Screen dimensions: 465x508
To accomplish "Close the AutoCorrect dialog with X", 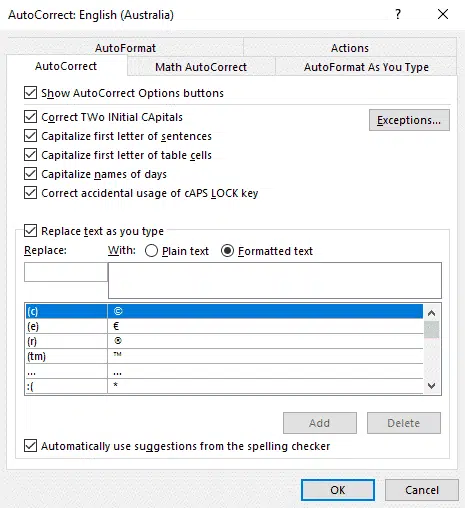I will (x=443, y=14).
